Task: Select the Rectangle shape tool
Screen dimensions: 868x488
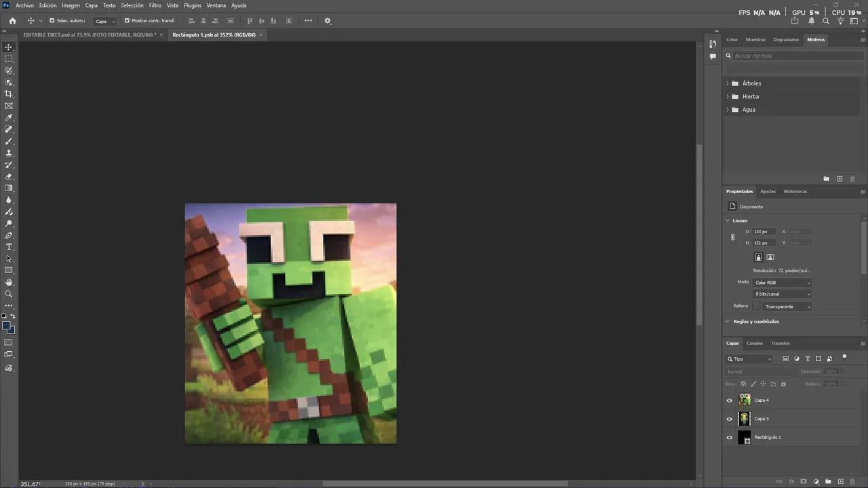Action: click(9, 270)
